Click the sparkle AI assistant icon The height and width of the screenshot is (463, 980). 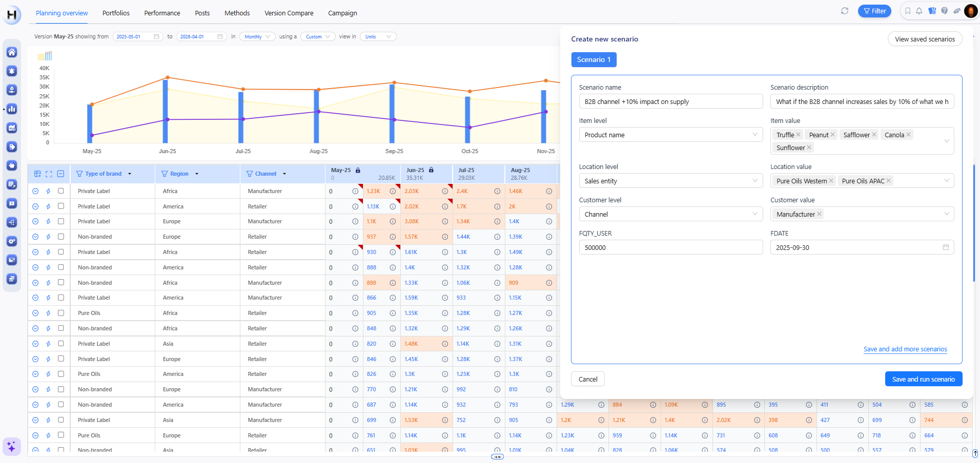pyautogui.click(x=11, y=446)
